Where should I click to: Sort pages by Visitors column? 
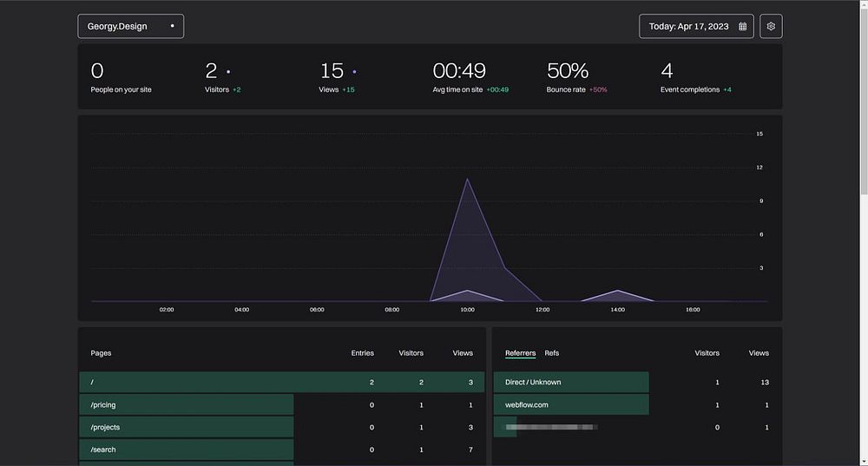pyautogui.click(x=411, y=353)
